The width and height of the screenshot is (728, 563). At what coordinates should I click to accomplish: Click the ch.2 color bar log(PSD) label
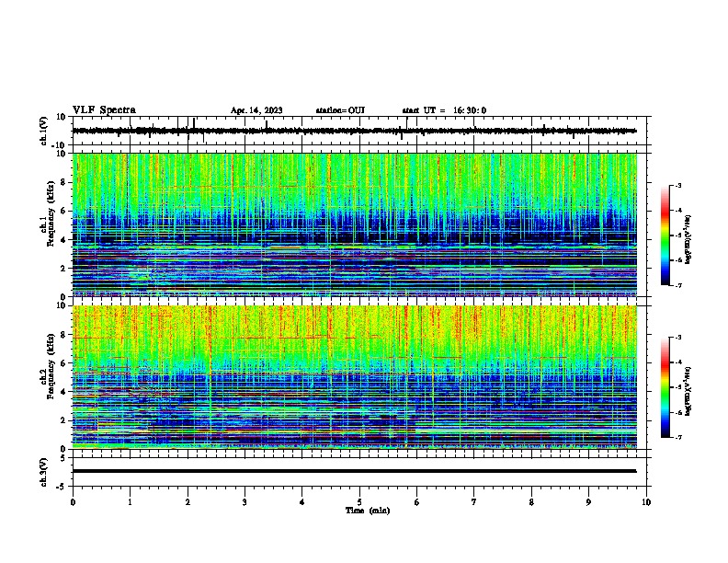click(688, 391)
